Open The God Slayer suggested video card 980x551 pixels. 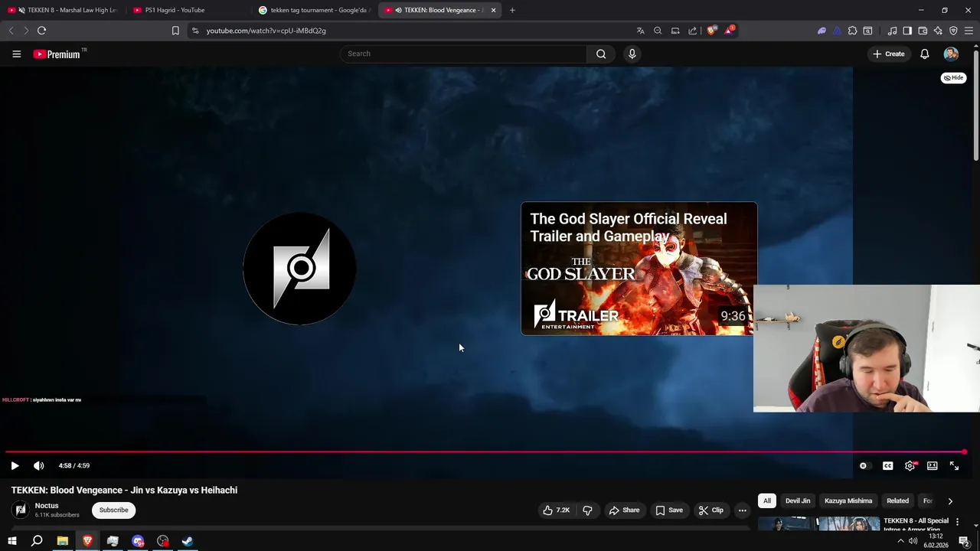(639, 269)
